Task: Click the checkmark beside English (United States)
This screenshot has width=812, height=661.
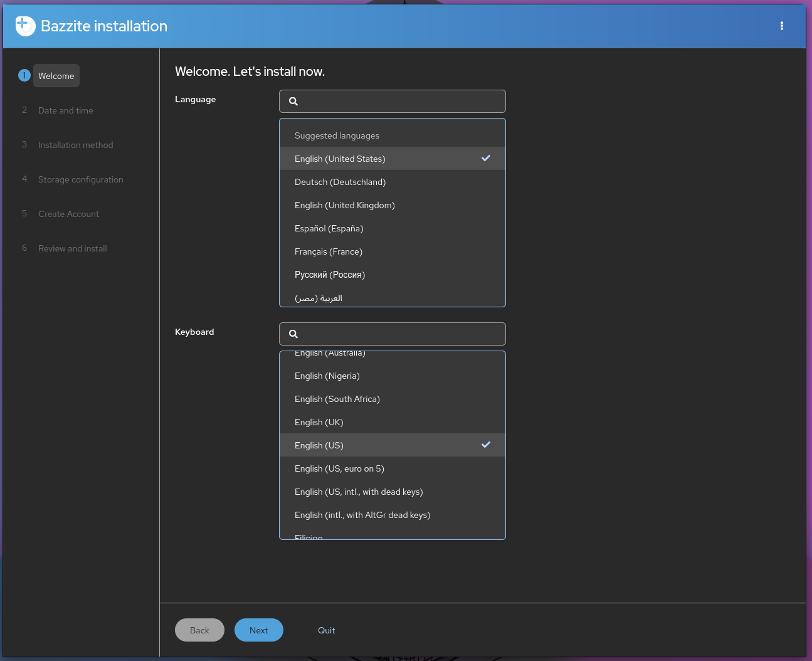Action: tap(486, 158)
